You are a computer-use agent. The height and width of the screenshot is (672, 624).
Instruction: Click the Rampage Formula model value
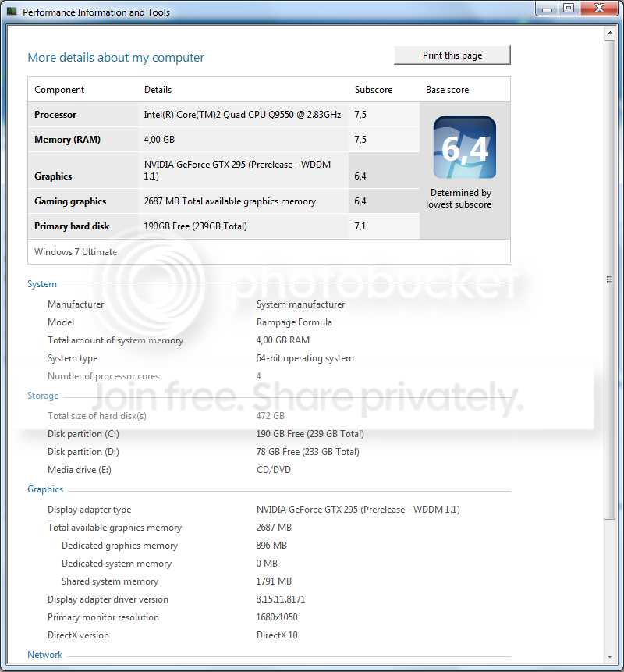[x=294, y=322]
